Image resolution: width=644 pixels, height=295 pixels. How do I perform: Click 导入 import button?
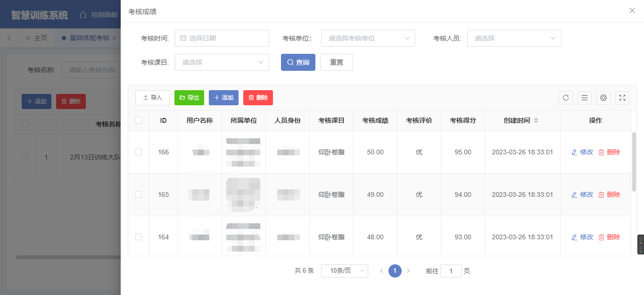click(152, 98)
